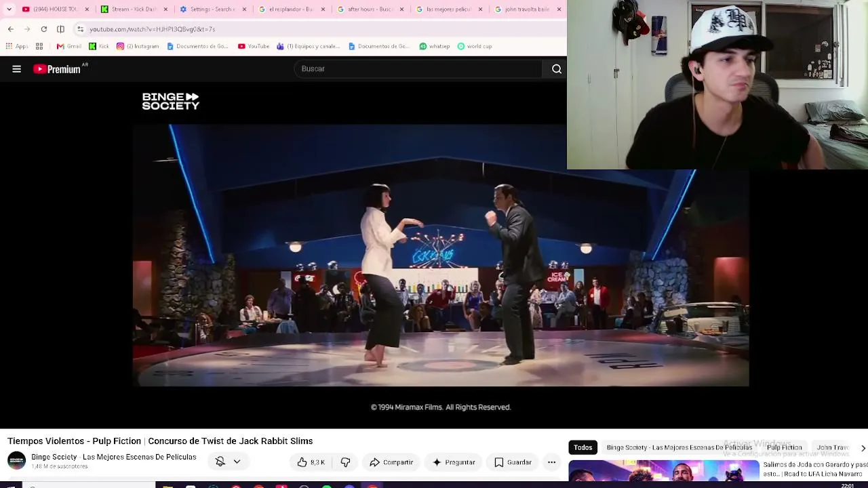The width and height of the screenshot is (868, 488).
Task: Click the Pulp Fiction video player
Action: coord(441,255)
